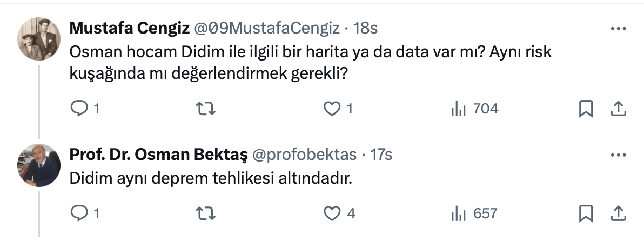Open Mustafa Cengiz's profile name link
The image size is (644, 241).
130,28
